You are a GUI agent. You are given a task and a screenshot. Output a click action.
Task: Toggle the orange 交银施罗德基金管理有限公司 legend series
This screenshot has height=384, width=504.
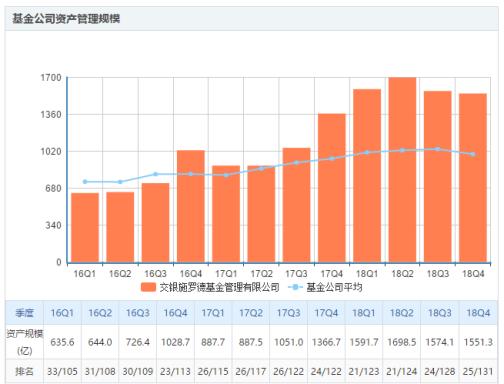(210, 287)
